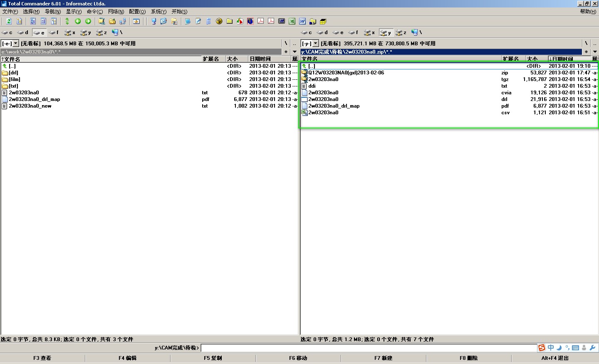Screen dimensions: 599x364
Task: Select drive f in left panel
Action: click(54, 32)
